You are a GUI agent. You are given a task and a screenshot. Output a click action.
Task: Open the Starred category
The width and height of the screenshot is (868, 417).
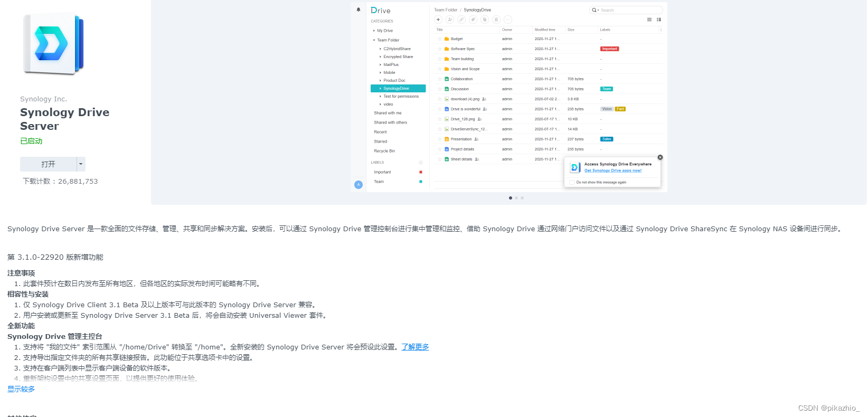pyautogui.click(x=381, y=141)
